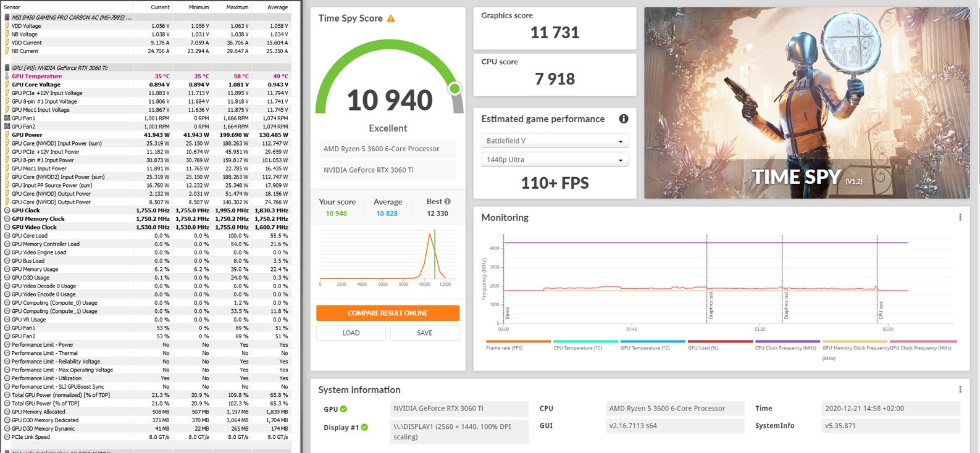
Task: Click the clock icon beside GPU Clock row
Action: click(x=7, y=210)
